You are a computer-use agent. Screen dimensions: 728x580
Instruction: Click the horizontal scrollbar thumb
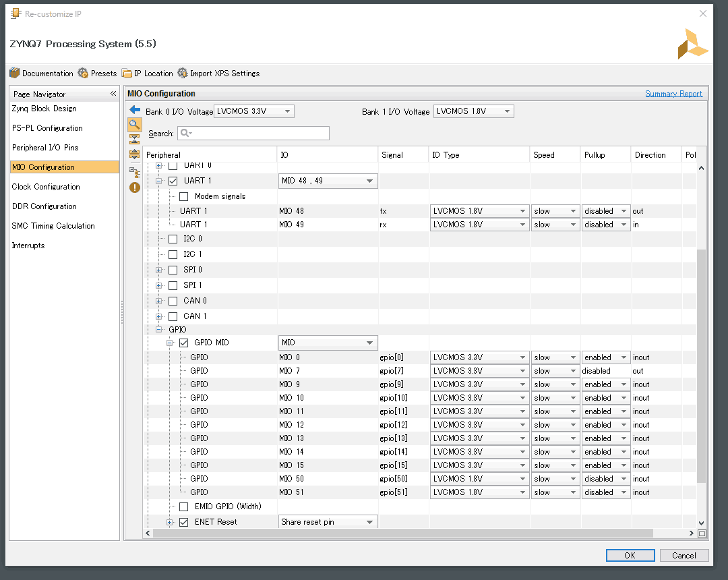[403, 533]
